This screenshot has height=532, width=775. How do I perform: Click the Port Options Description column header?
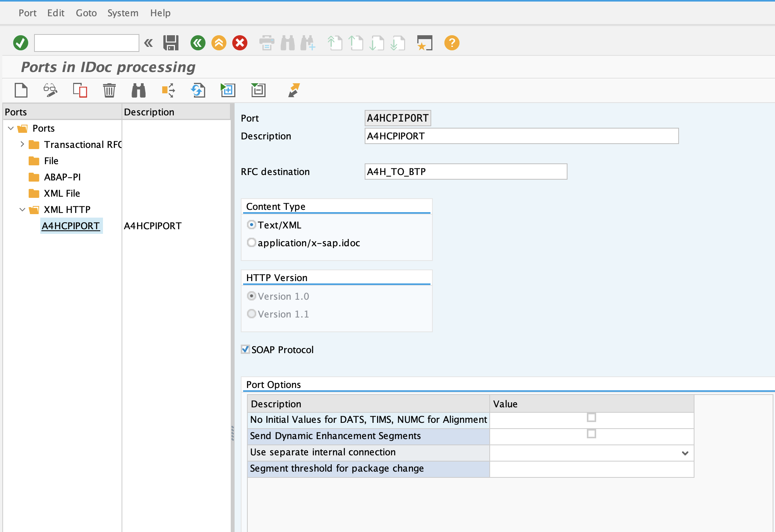(x=369, y=404)
